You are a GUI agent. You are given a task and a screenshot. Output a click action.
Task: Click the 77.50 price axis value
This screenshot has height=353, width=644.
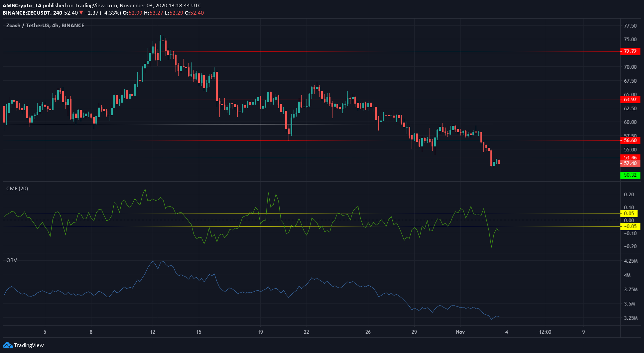click(630, 26)
